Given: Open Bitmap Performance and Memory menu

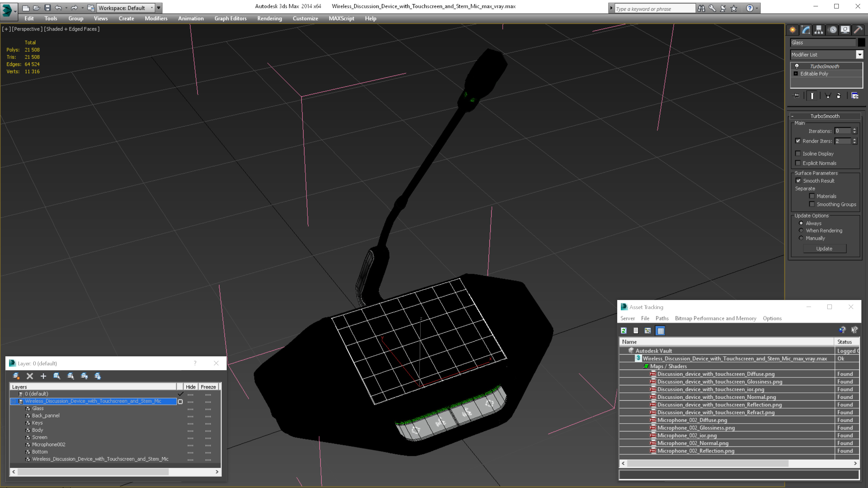Looking at the screenshot, I should pyautogui.click(x=715, y=318).
